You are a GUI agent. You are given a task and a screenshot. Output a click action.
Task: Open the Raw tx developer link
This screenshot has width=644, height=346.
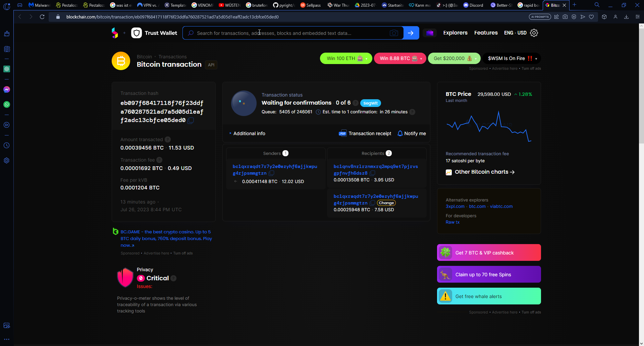[452, 222]
